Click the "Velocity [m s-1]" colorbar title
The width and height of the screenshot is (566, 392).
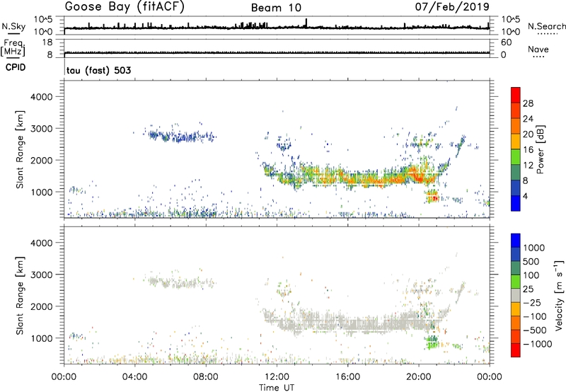pyautogui.click(x=559, y=295)
